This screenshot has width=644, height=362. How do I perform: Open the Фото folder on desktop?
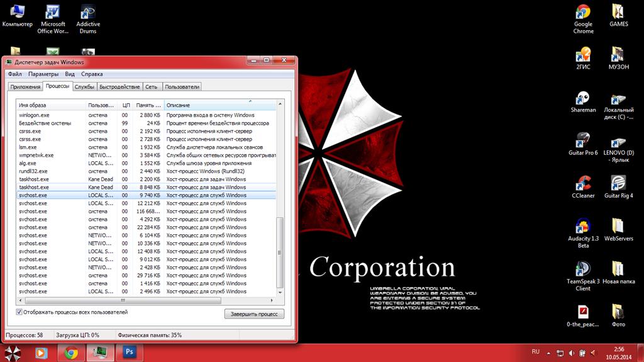tap(619, 316)
